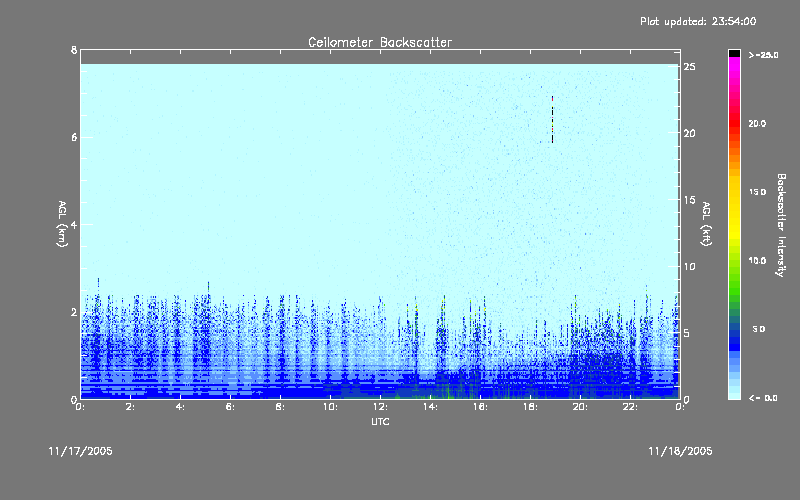Screen dimensions: 800x500
Task: Click the 20 tick on the kft axis
Action: point(690,133)
